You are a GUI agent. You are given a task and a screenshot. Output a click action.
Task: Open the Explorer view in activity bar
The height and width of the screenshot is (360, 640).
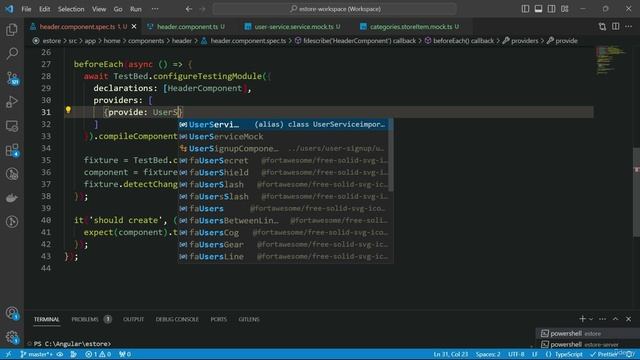12,29
